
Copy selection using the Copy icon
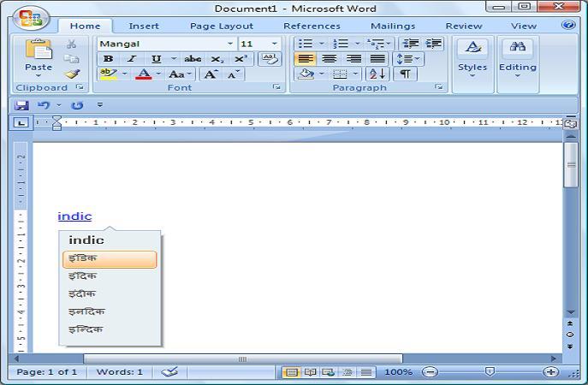coord(71,59)
